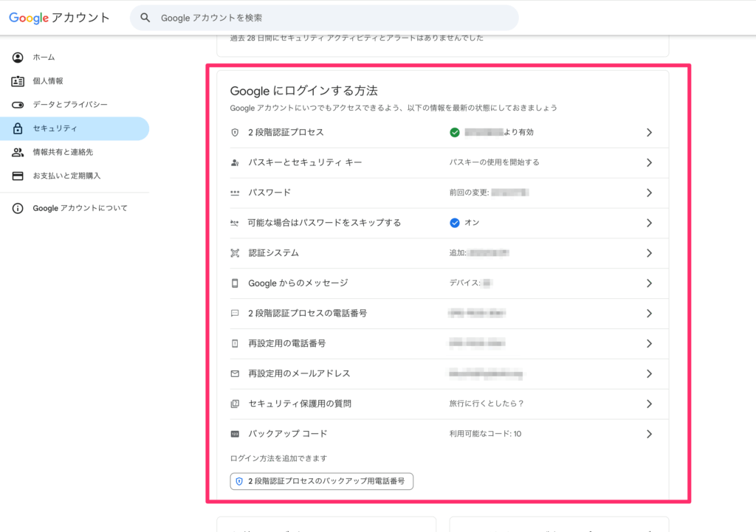This screenshot has height=532, width=756.
Task: Click パスキーの使用を開始する link
Action: point(494,162)
